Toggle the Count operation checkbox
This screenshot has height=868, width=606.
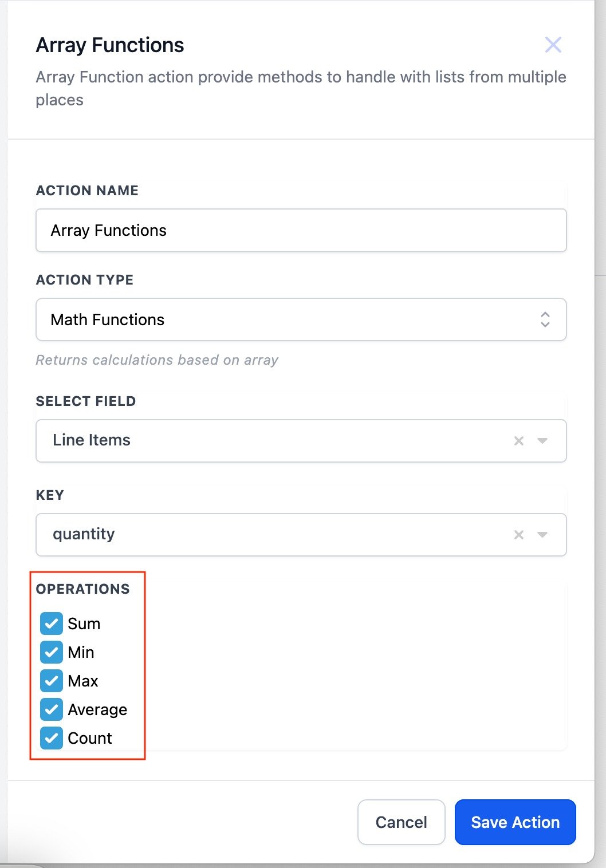point(52,738)
